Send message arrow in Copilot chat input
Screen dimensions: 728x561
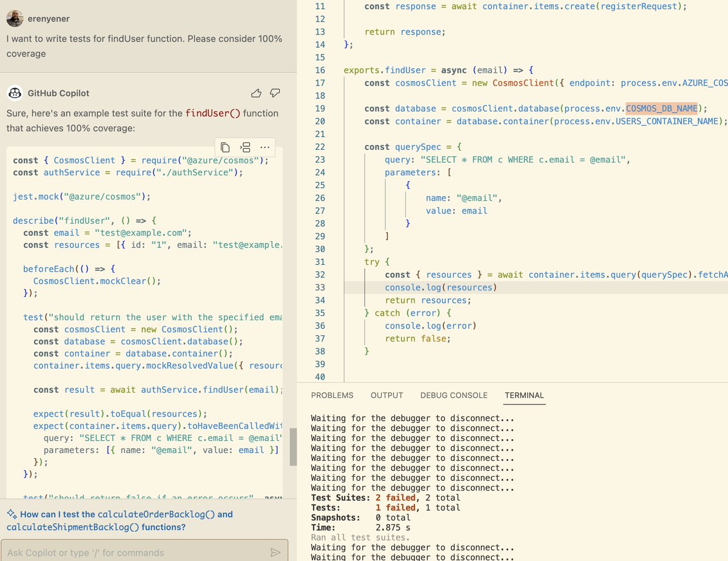(275, 553)
